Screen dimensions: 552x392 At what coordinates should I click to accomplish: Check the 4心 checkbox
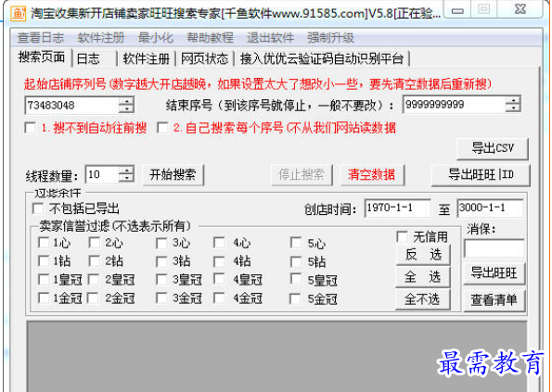[219, 243]
